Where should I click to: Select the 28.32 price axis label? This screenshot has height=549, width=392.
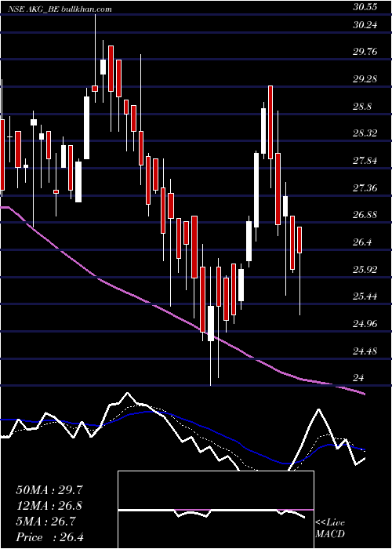(x=365, y=134)
